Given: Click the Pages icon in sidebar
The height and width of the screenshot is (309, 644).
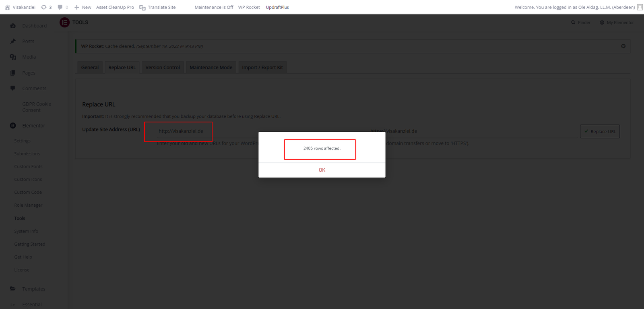Looking at the screenshot, I should [13, 73].
